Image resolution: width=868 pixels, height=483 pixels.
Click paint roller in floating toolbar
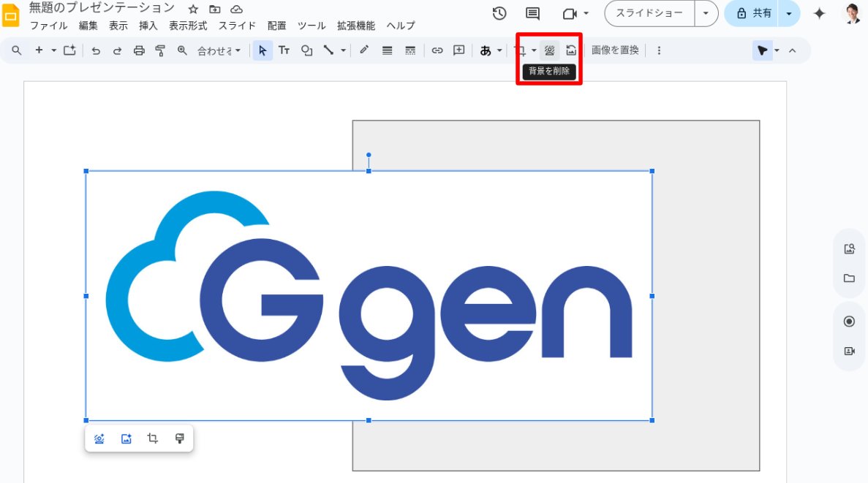(179, 438)
